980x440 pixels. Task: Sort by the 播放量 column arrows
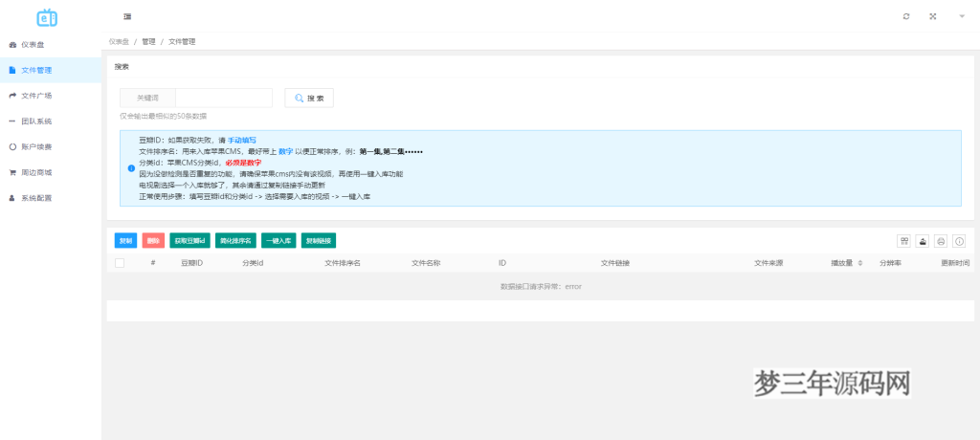(x=860, y=263)
